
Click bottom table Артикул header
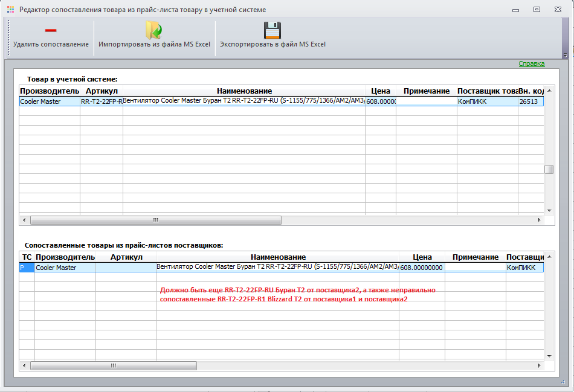[126, 257]
